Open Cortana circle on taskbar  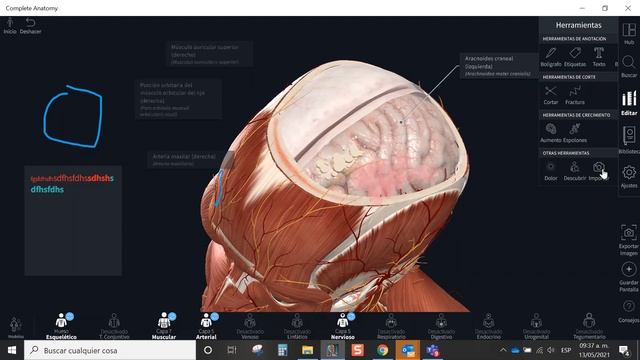click(208, 350)
